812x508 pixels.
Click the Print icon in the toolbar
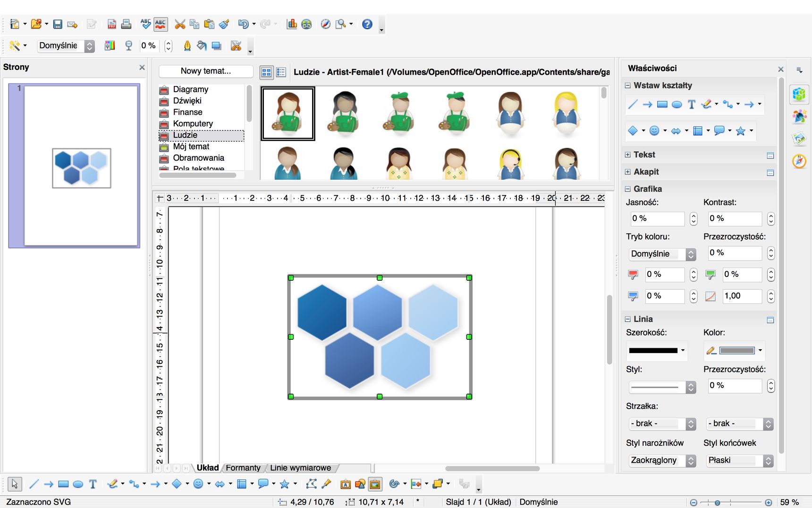tap(126, 24)
